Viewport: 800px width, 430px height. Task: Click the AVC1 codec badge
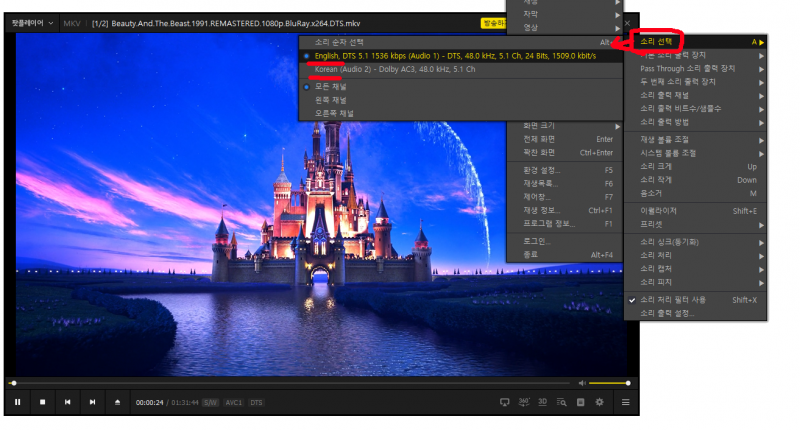coord(234,402)
